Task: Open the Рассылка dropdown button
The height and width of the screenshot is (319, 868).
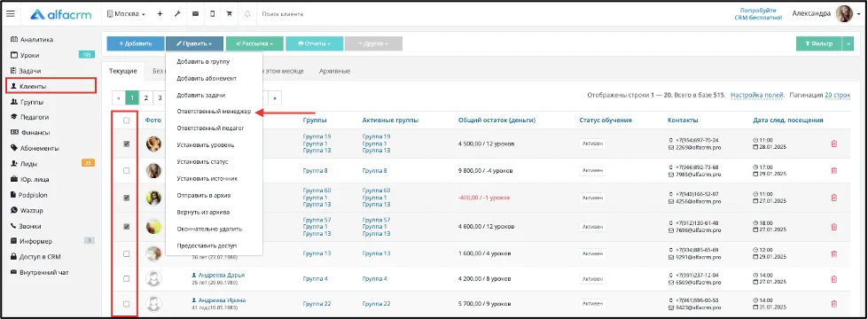Action: click(254, 43)
